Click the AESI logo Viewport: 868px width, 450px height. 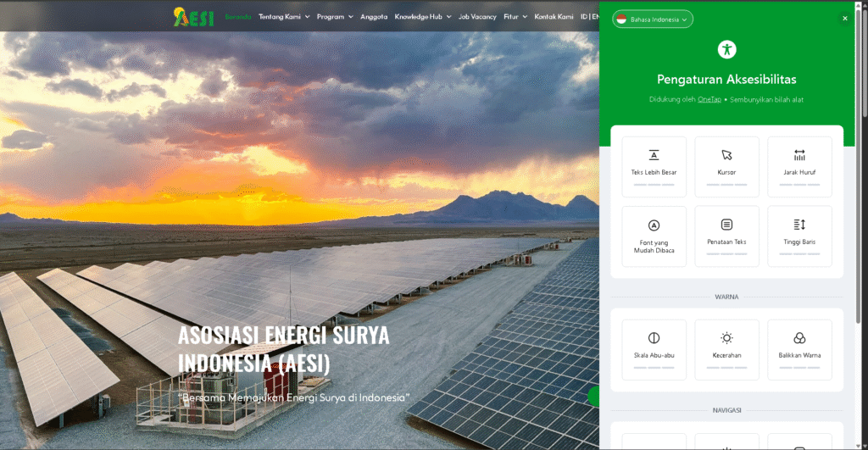pyautogui.click(x=194, y=17)
